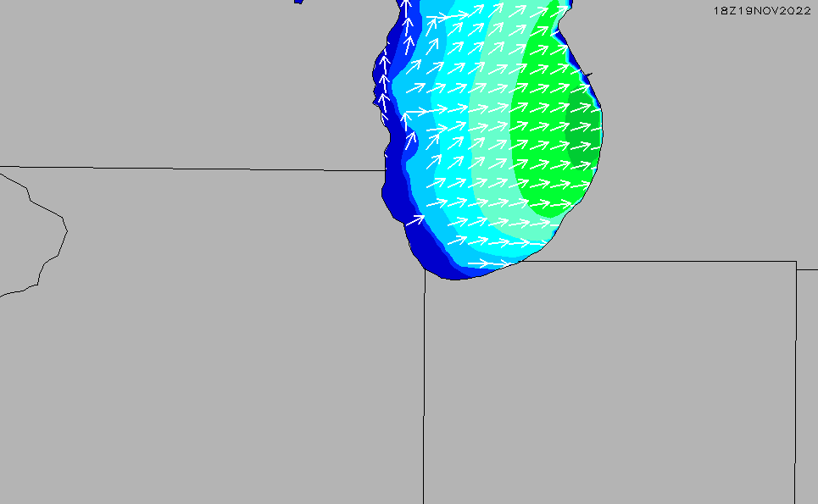The width and height of the screenshot is (818, 504).
Task: Click the southernmost wind arrow on lake
Action: click(479, 263)
